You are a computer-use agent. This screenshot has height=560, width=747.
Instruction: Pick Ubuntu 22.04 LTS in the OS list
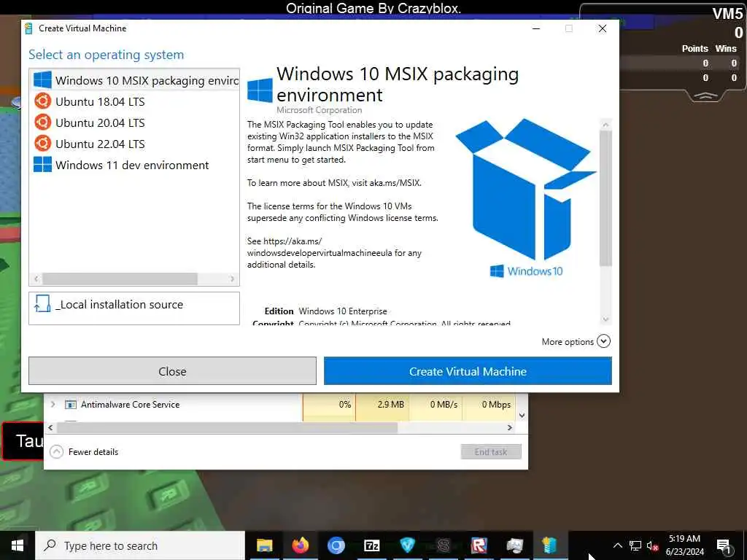134,144
